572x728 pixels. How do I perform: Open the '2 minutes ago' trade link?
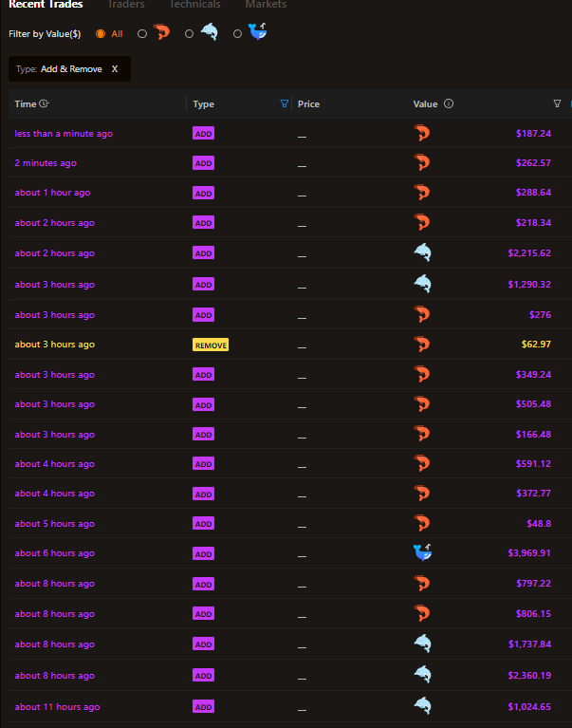coord(46,163)
